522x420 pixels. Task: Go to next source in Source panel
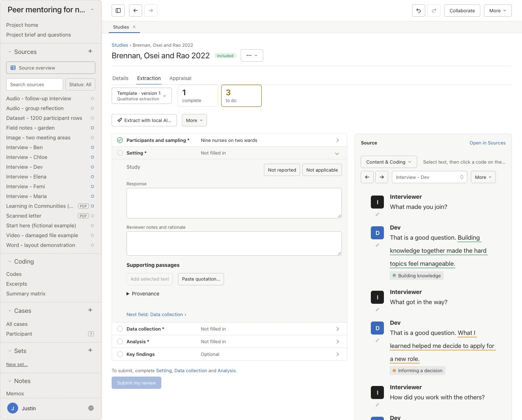382,177
